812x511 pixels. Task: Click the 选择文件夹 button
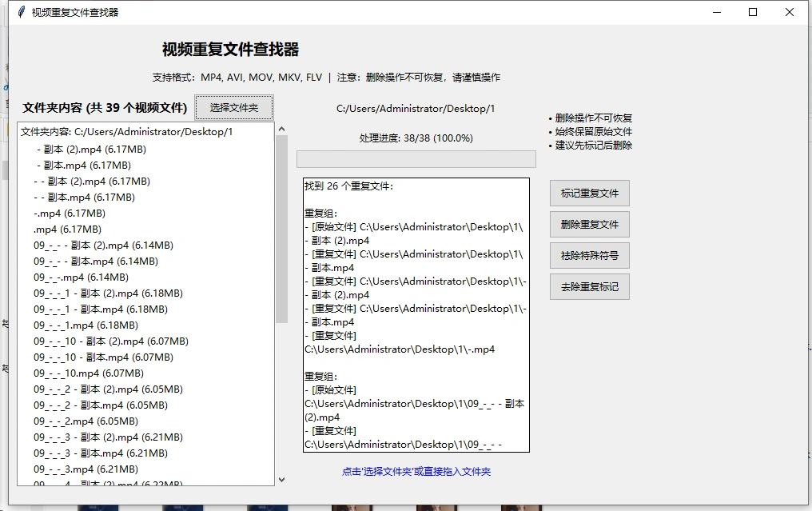pos(233,108)
